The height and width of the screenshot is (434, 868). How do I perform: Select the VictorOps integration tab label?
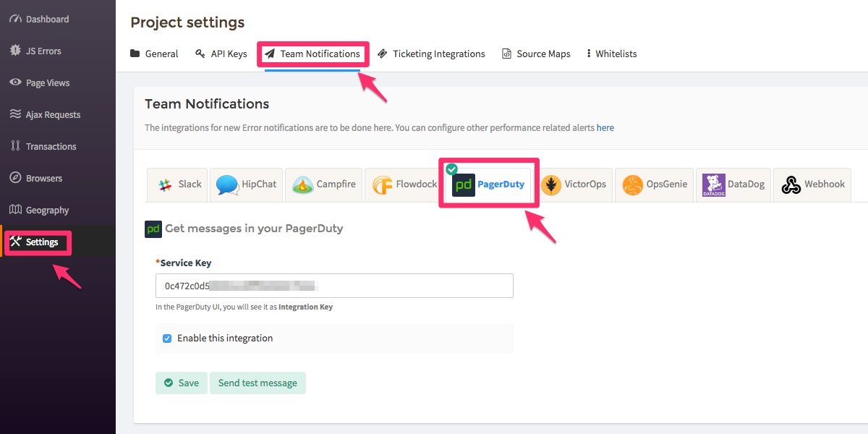[x=585, y=184]
